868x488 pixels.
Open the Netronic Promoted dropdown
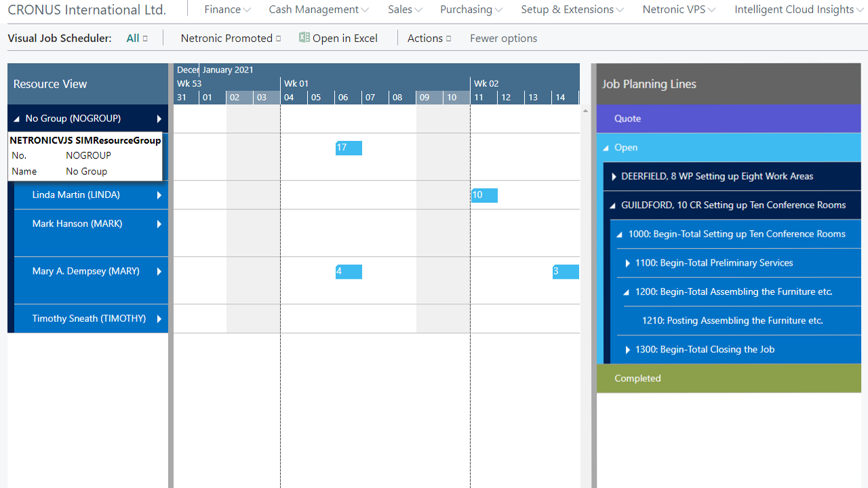coord(231,38)
